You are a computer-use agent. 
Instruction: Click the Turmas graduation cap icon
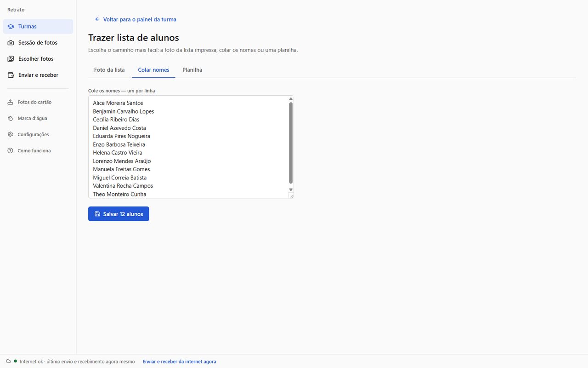tap(11, 27)
